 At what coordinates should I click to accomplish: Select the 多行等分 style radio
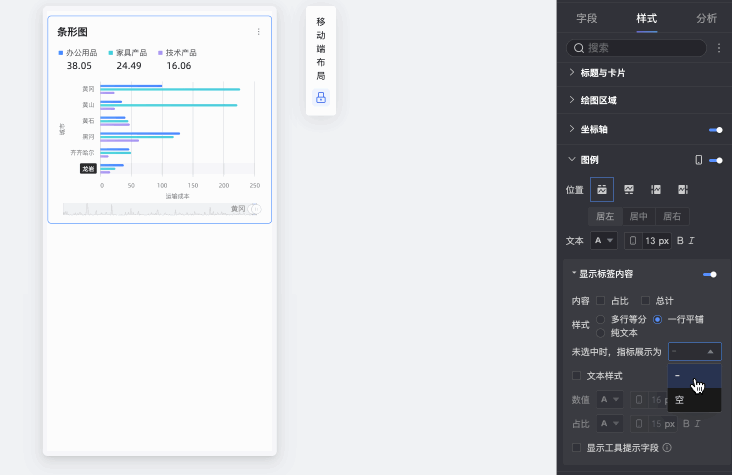point(601,319)
